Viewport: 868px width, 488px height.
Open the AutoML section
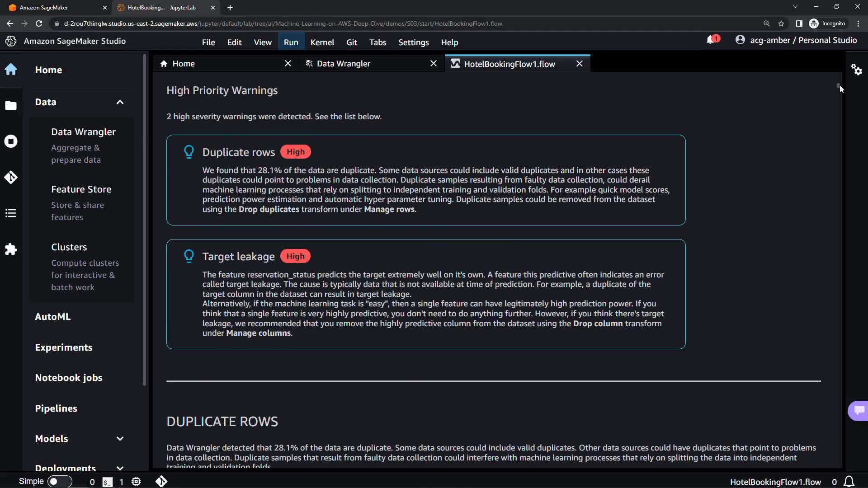[53, 317]
